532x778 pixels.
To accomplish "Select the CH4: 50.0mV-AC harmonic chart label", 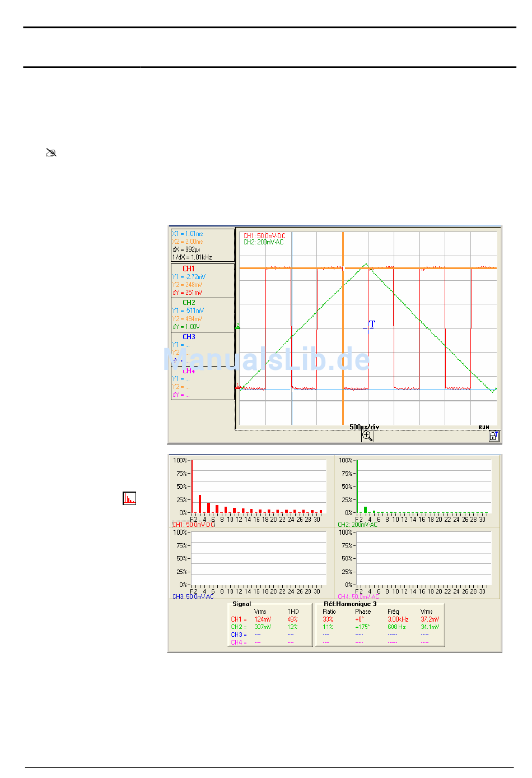I will (358, 596).
